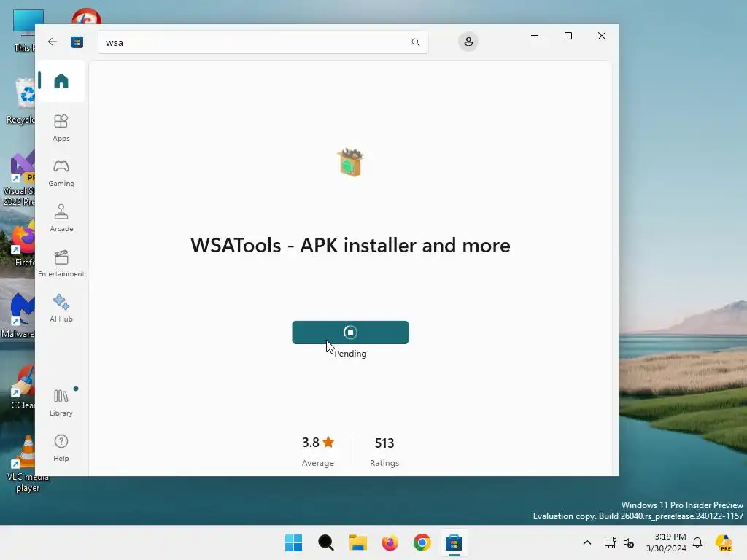Click the network status tray icon
This screenshot has width=747, height=560.
pyautogui.click(x=611, y=542)
